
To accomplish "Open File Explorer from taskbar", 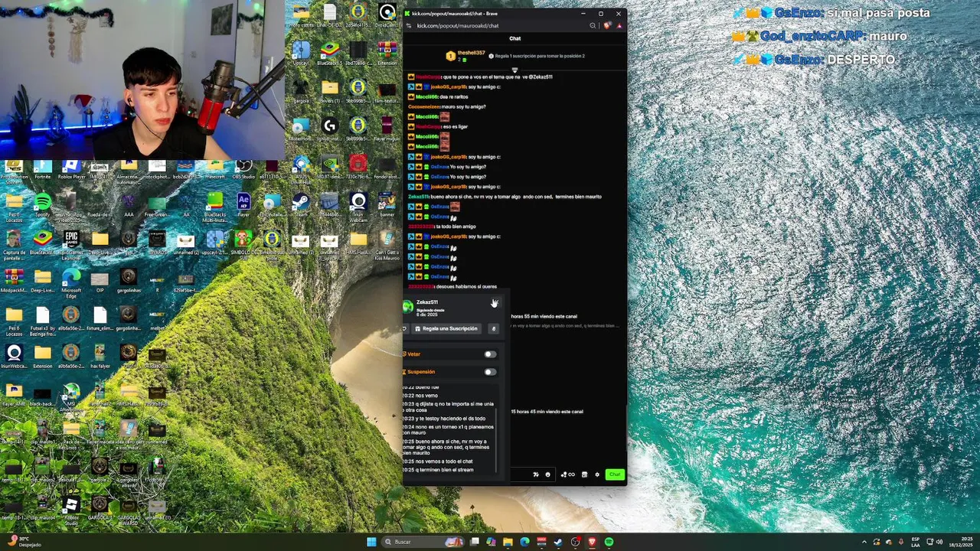I will [508, 542].
